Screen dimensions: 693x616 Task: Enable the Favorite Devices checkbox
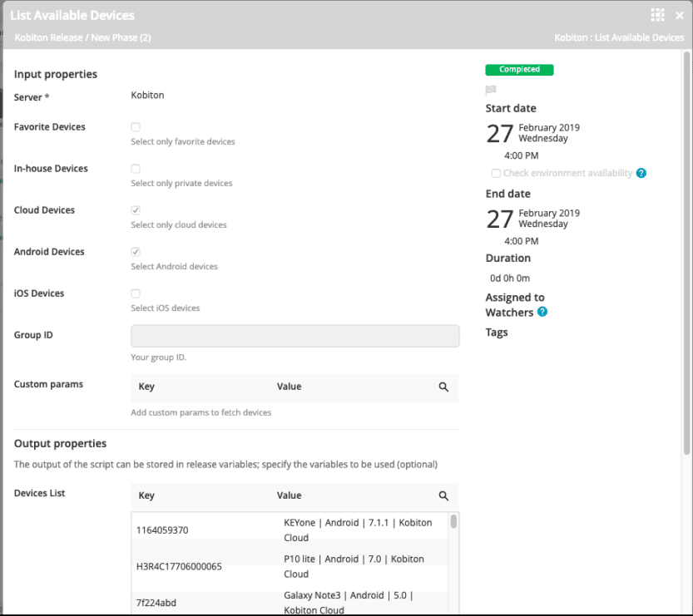[x=135, y=126]
